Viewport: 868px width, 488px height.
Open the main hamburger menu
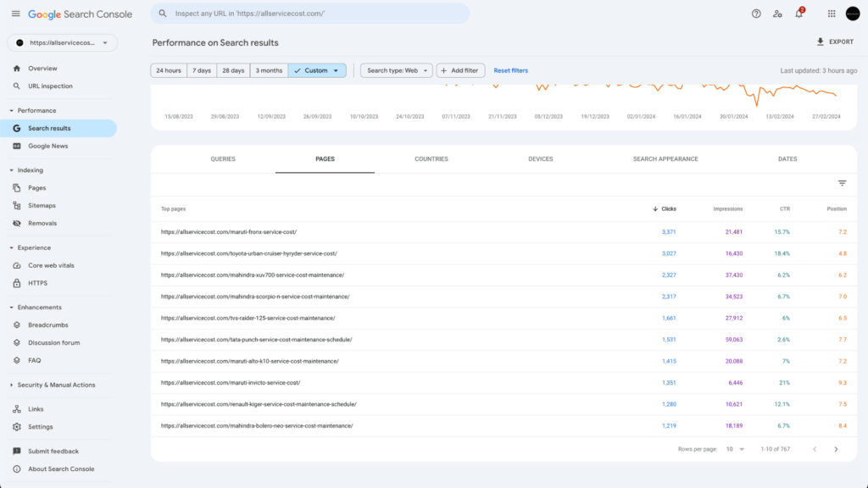[15, 14]
